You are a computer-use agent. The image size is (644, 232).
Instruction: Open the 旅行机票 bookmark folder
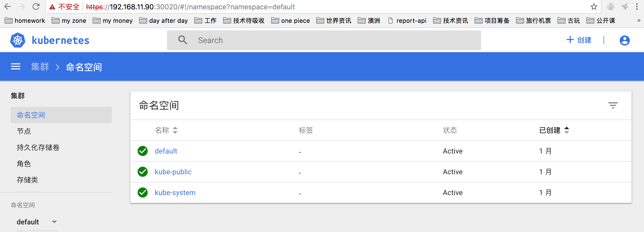[533, 21]
